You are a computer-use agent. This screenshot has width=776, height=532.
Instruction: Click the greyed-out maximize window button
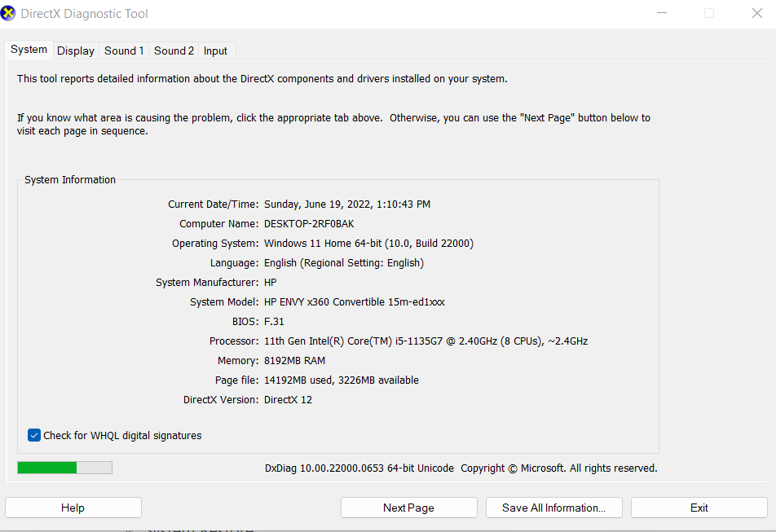pos(709,14)
